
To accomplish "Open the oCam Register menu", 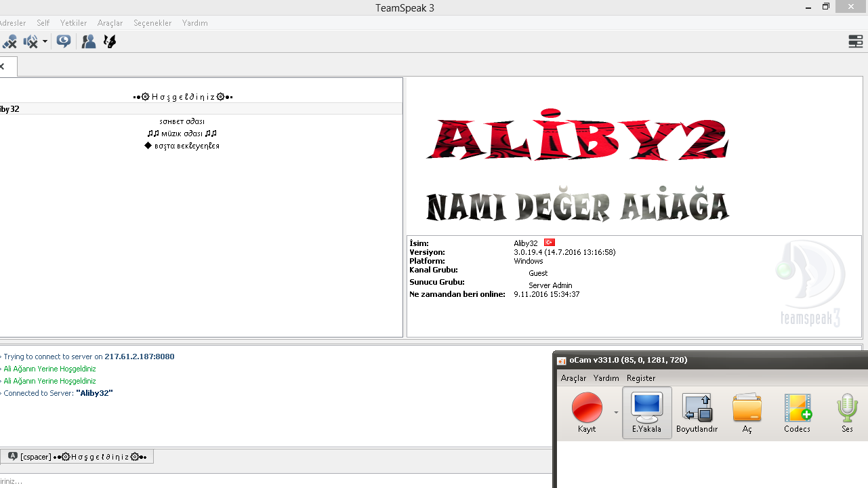I will (641, 378).
